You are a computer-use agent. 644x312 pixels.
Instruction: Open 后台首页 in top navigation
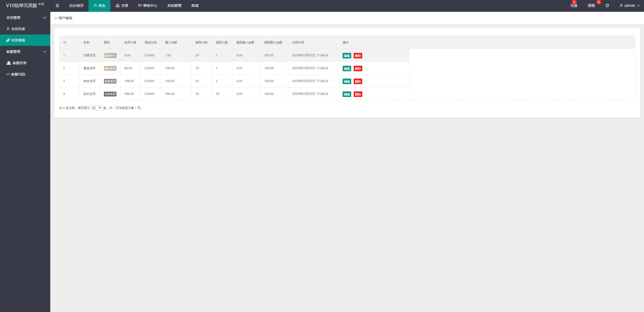click(x=76, y=6)
